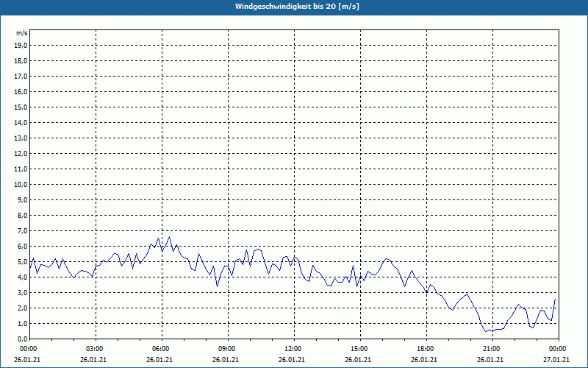
Task: Select the '03:00' x-axis time label
Action: [x=93, y=349]
